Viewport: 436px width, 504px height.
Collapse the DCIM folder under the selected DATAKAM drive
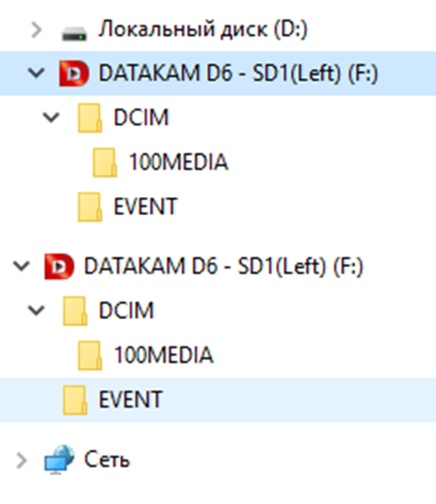[x=51, y=118]
